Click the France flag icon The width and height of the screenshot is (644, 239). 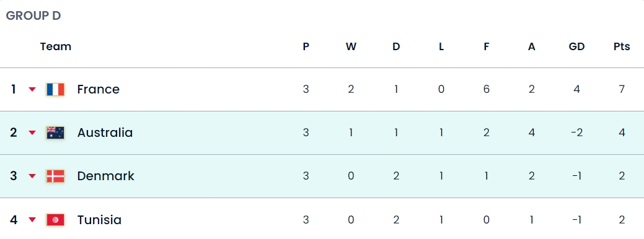[55, 89]
